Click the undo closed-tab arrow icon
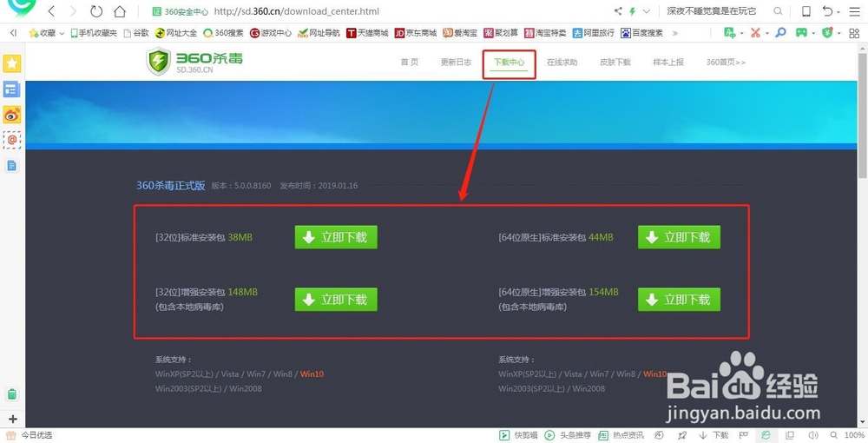Image resolution: width=868 pixels, height=443 pixels. click(x=827, y=11)
